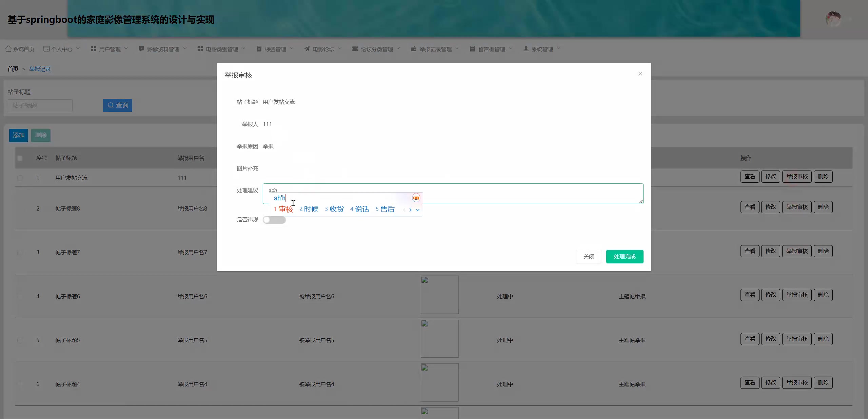Click the IME fox emoji icon

416,198
